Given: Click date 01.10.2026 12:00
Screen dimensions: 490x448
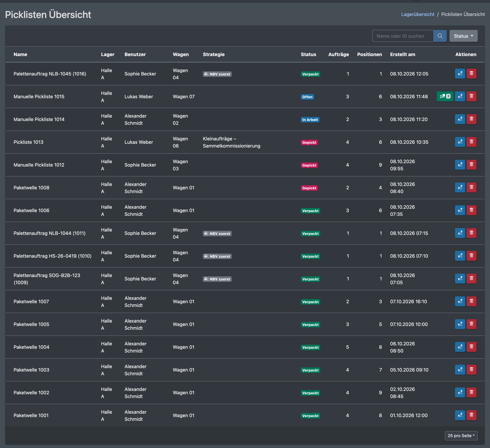Looking at the screenshot, I should click(x=409, y=415).
